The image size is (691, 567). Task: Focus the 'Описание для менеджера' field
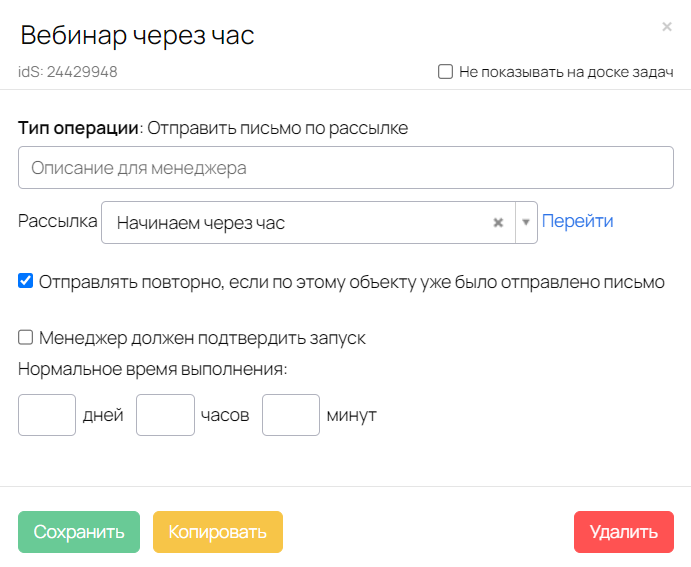coord(345,168)
